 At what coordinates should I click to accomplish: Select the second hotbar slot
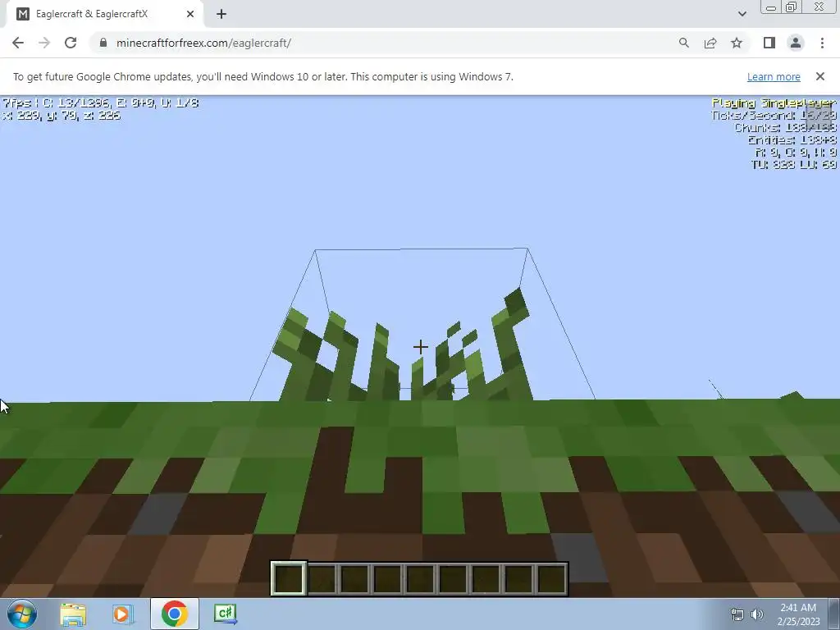coord(322,578)
